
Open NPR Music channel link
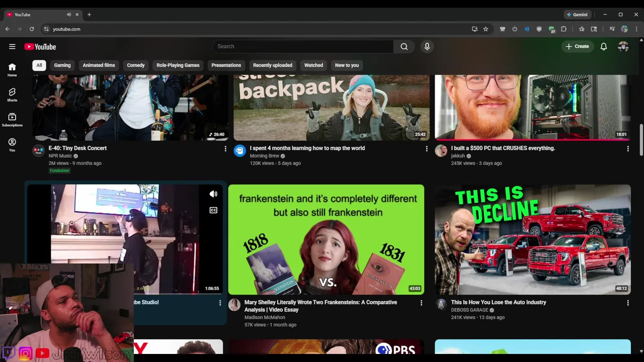(x=60, y=156)
